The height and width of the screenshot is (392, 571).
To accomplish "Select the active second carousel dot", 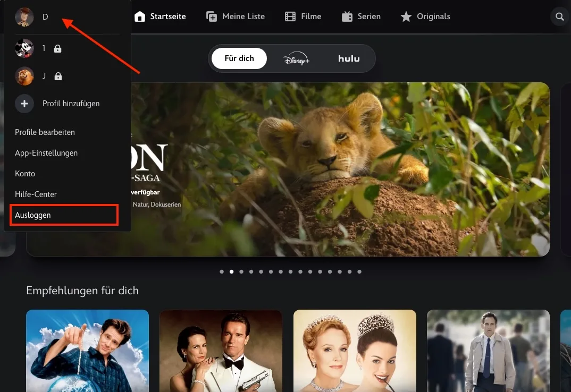I will coord(232,271).
